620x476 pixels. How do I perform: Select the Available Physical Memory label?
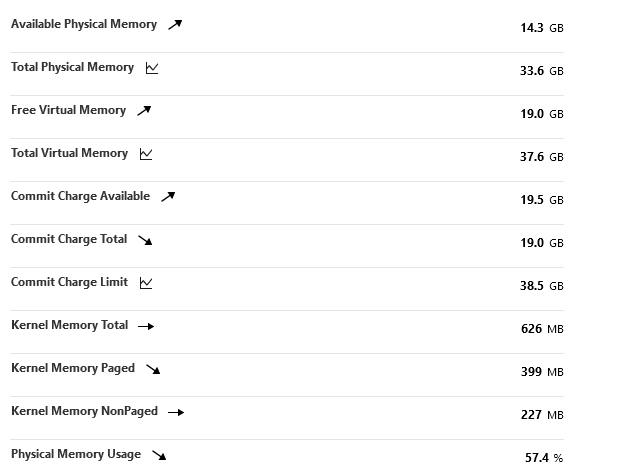[x=84, y=24]
